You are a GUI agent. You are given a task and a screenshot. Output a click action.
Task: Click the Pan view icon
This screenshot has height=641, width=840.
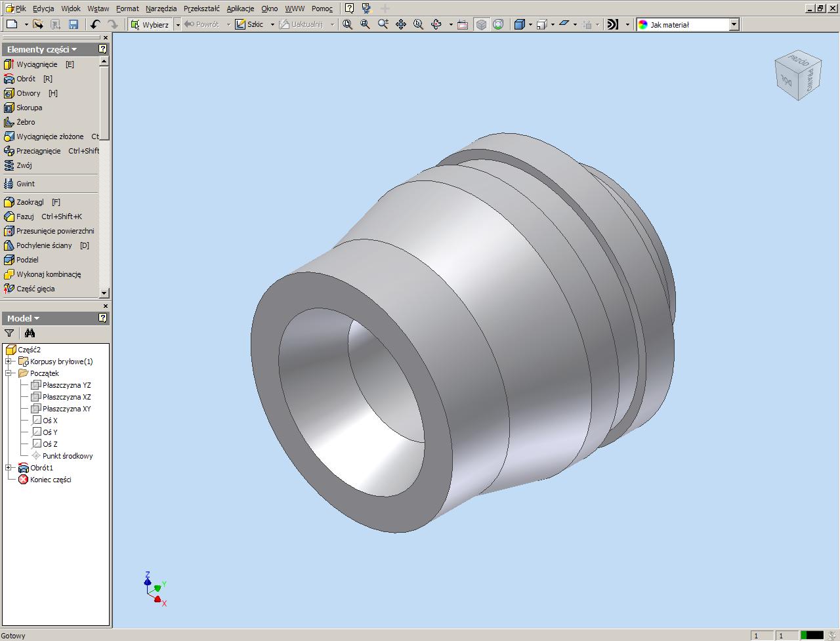[401, 24]
